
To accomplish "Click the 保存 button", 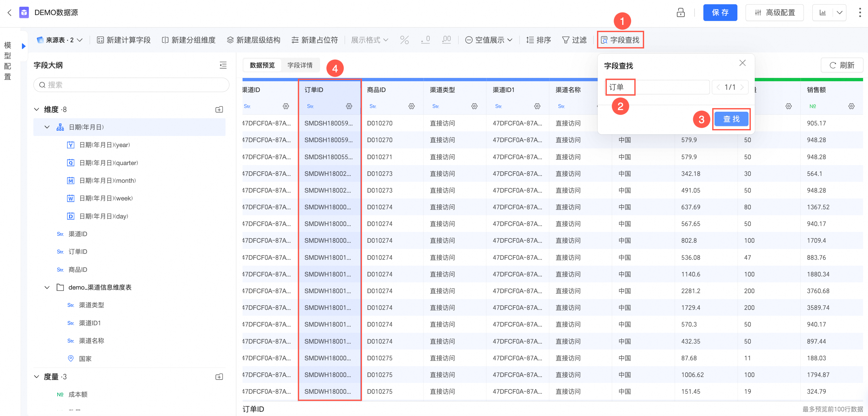I will 720,13.
